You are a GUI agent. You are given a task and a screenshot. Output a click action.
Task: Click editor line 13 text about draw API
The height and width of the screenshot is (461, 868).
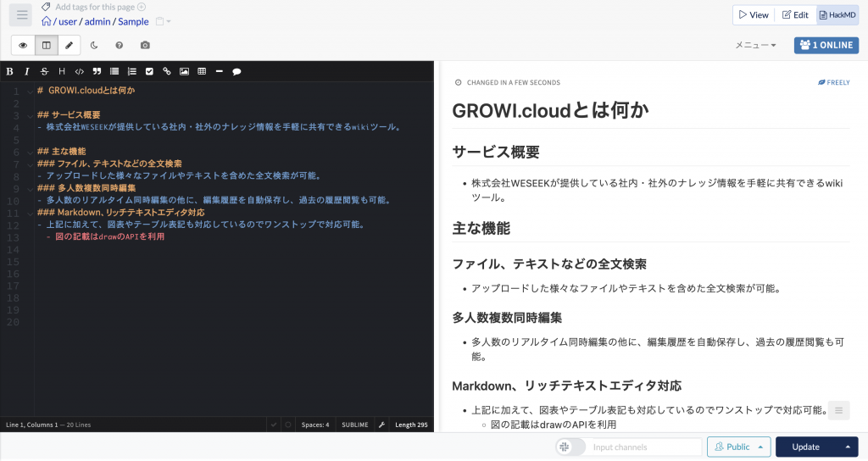109,237
